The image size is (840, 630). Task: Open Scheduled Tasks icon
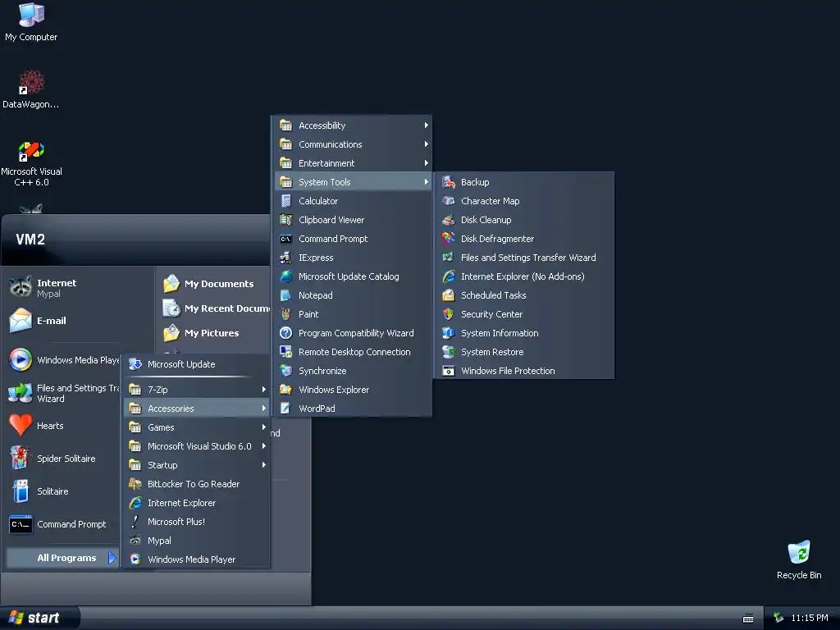[x=449, y=295]
